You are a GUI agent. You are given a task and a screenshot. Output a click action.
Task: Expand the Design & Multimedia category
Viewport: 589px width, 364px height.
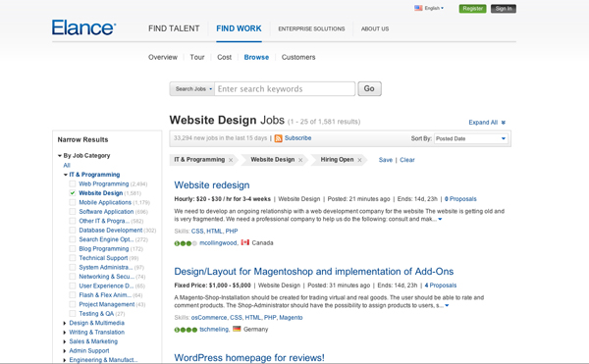(65, 323)
